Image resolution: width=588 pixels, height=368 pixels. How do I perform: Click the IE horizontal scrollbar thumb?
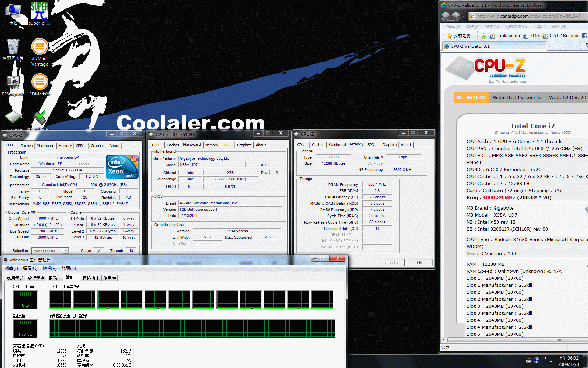tap(559, 340)
